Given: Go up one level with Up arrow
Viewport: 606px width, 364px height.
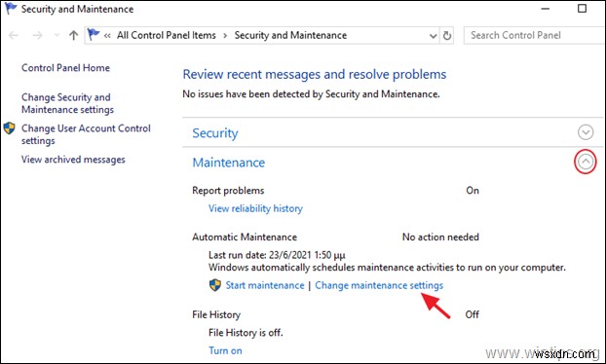Looking at the screenshot, I should point(73,35).
